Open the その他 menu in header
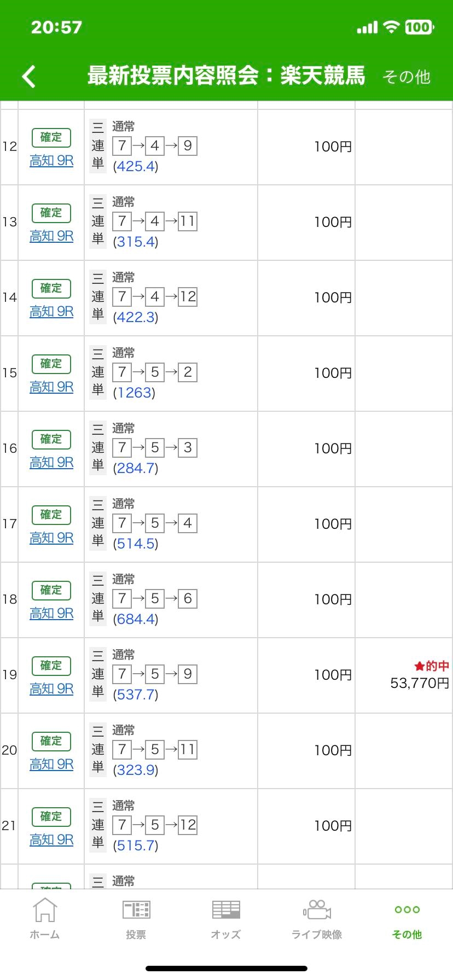Screen dimensions: 453x980 pyautogui.click(x=406, y=77)
